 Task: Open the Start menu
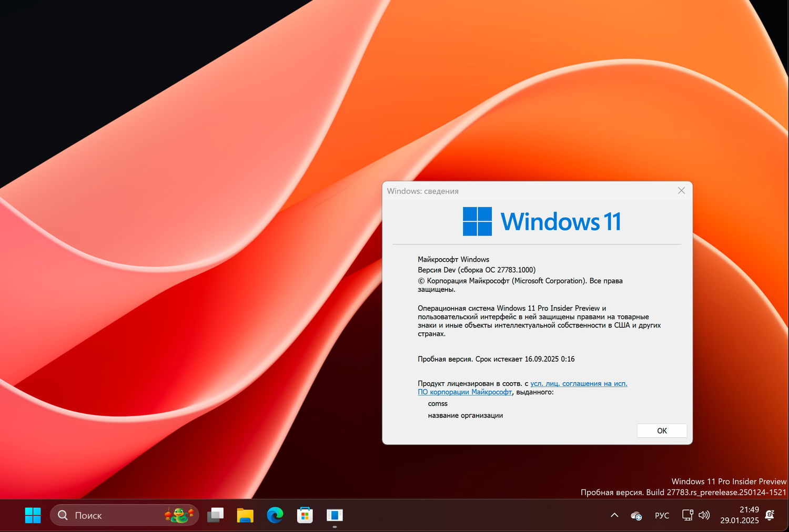tap(33, 515)
